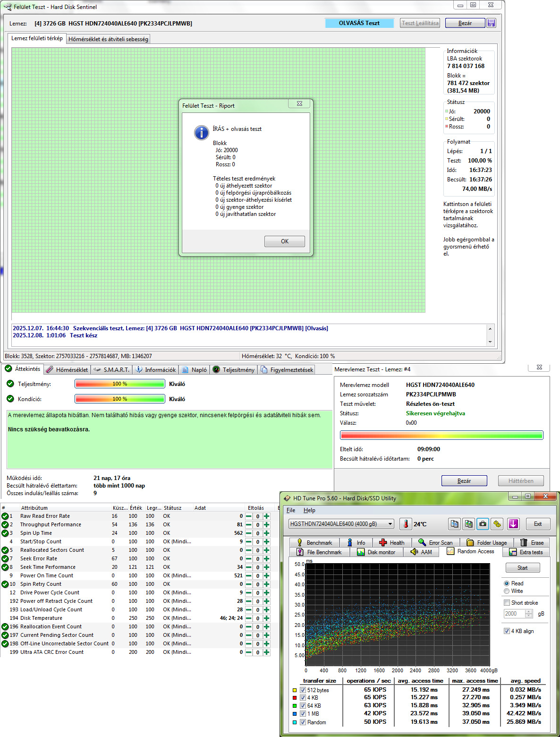This screenshot has width=560, height=737.
Task: Open the Napló tab
Action: point(194,370)
